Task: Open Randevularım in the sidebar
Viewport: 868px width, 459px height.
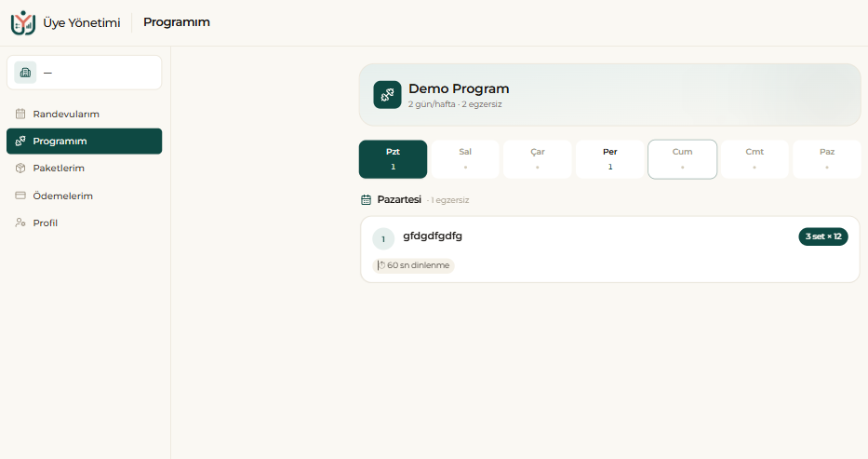Action: pos(84,115)
